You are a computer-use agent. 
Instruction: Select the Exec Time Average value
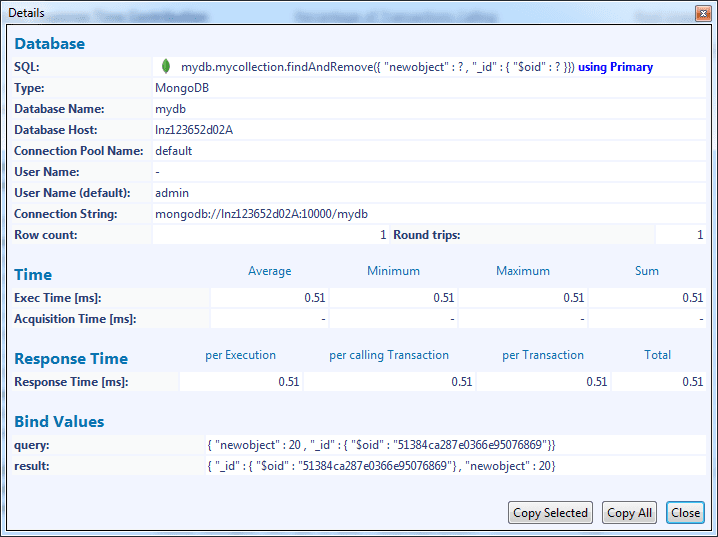coord(315,298)
